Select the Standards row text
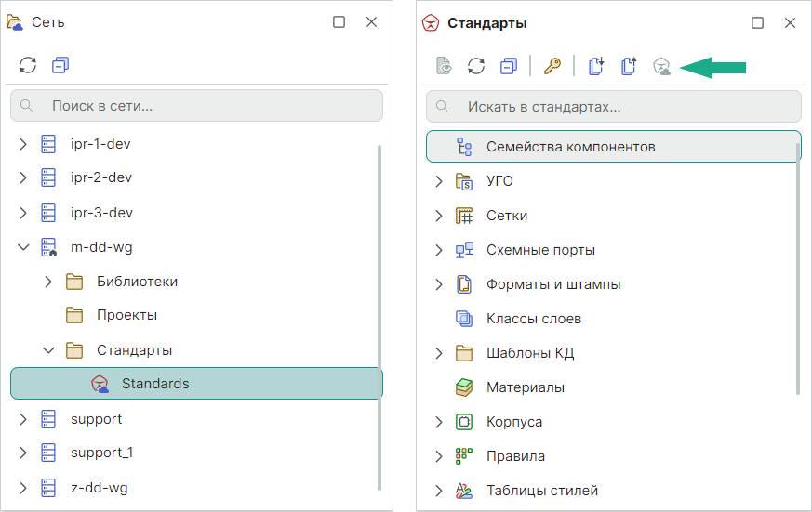 [155, 384]
